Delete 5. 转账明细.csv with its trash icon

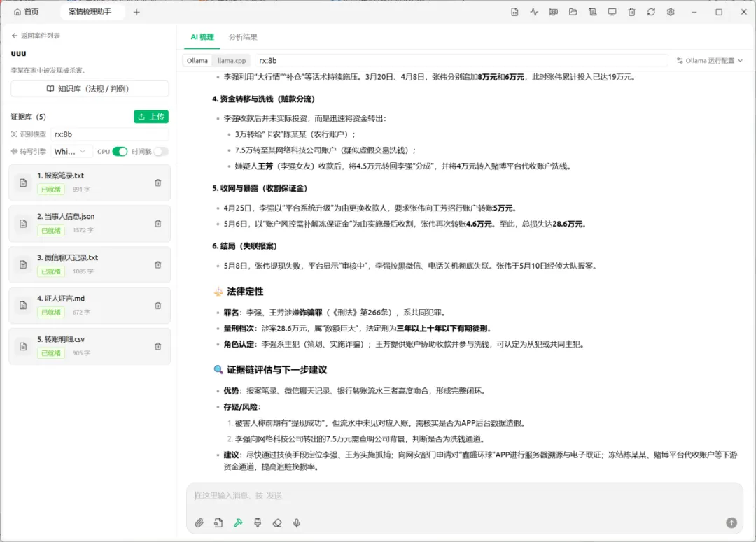pyautogui.click(x=157, y=346)
